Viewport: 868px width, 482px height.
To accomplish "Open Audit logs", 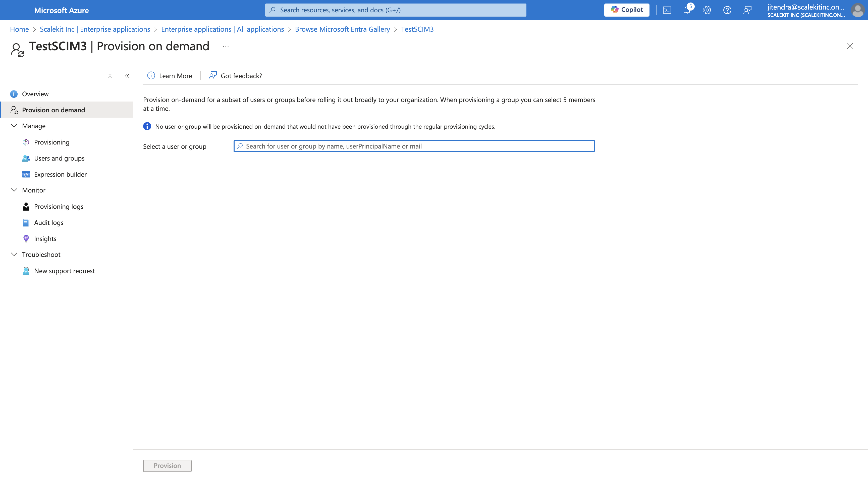I will pos(48,222).
